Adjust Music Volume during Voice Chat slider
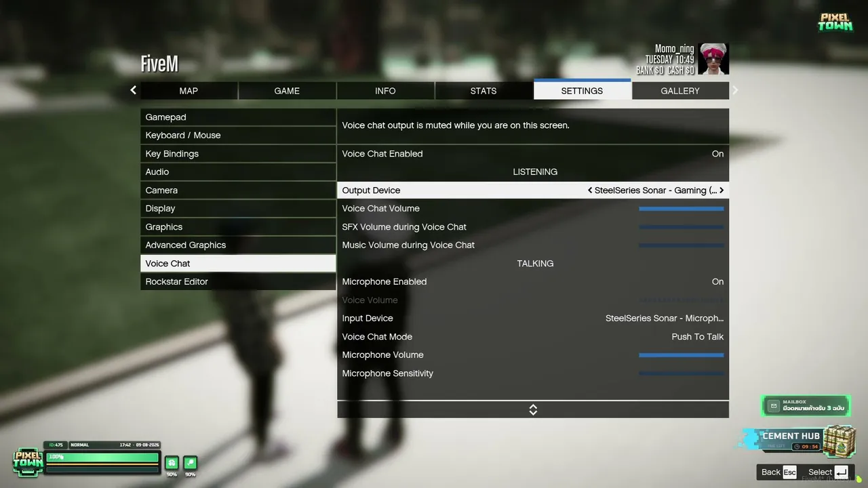 click(x=682, y=245)
